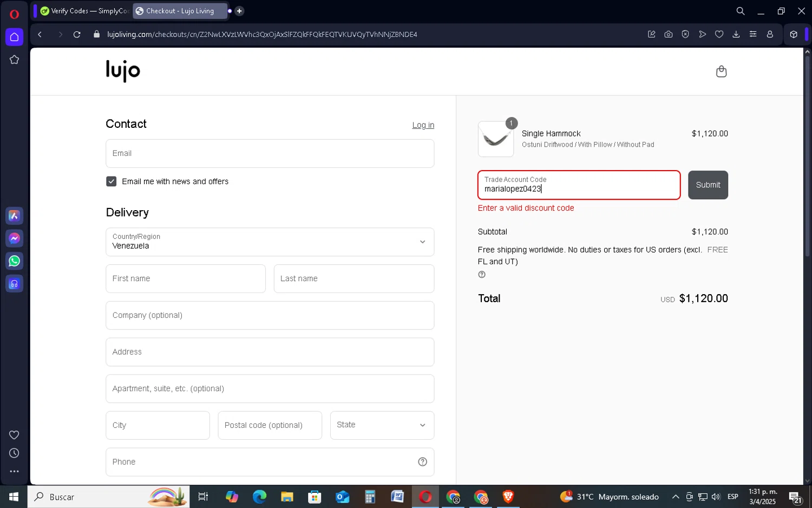This screenshot has height=508, width=812.
Task: Submit the trade account code
Action: (x=708, y=185)
